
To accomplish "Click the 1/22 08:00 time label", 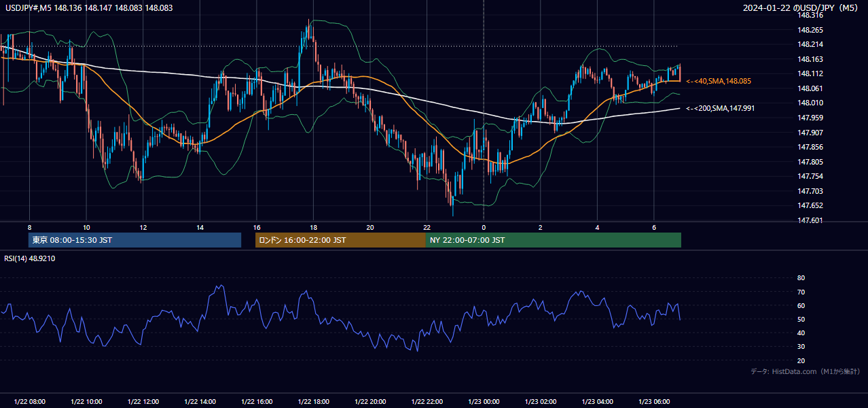I will (x=29, y=402).
